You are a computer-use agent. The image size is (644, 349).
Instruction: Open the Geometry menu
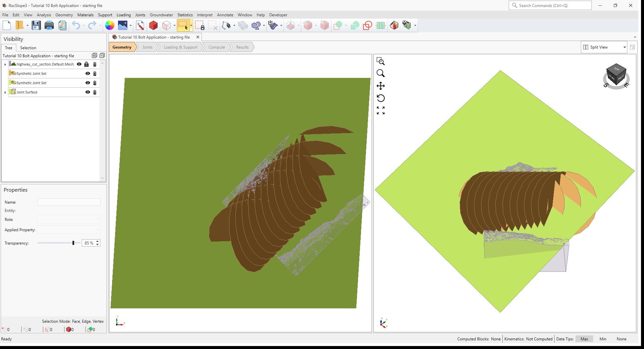point(64,15)
